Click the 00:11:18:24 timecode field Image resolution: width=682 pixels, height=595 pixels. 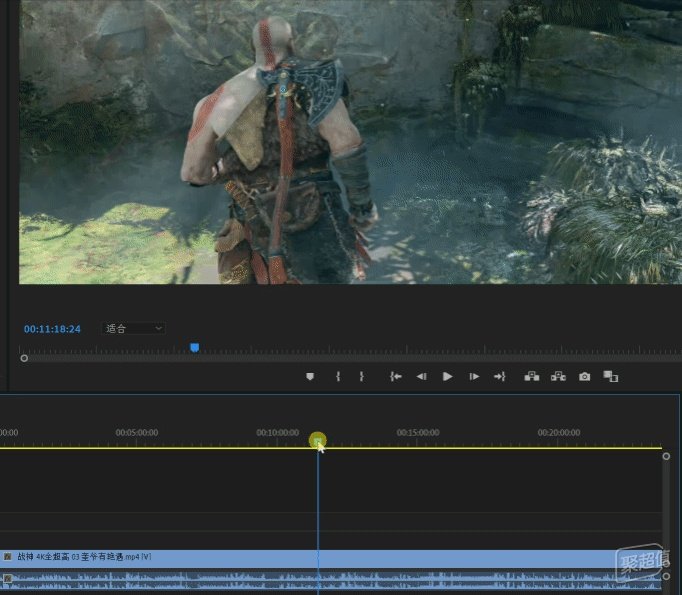(x=52, y=329)
